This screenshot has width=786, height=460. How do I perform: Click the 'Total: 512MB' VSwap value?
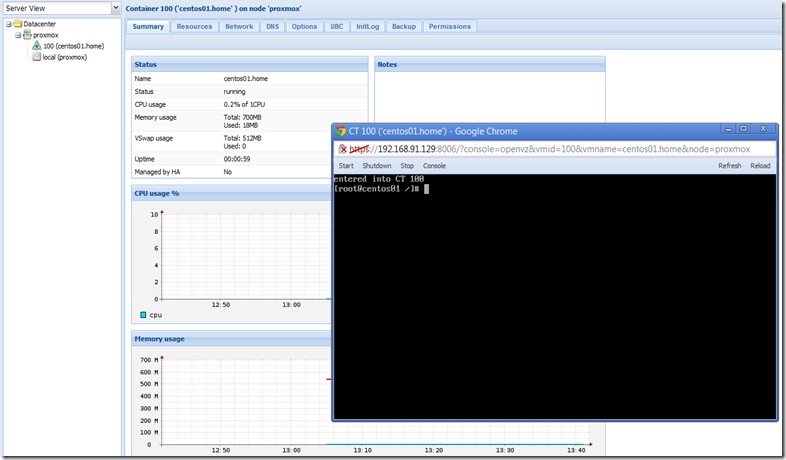(x=242, y=138)
